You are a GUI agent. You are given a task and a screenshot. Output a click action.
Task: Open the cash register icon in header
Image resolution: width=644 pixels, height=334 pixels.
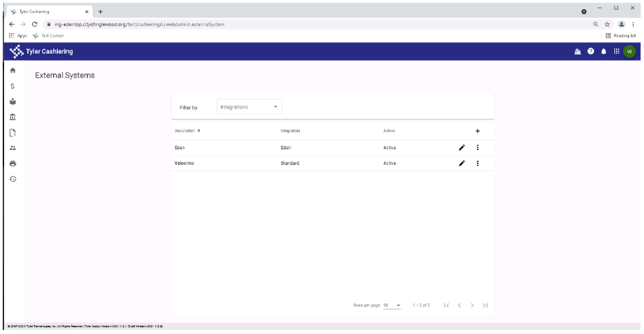tap(577, 51)
